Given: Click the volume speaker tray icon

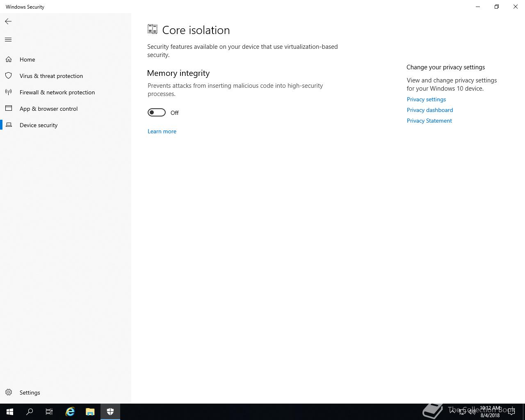Looking at the screenshot, I should [472, 412].
